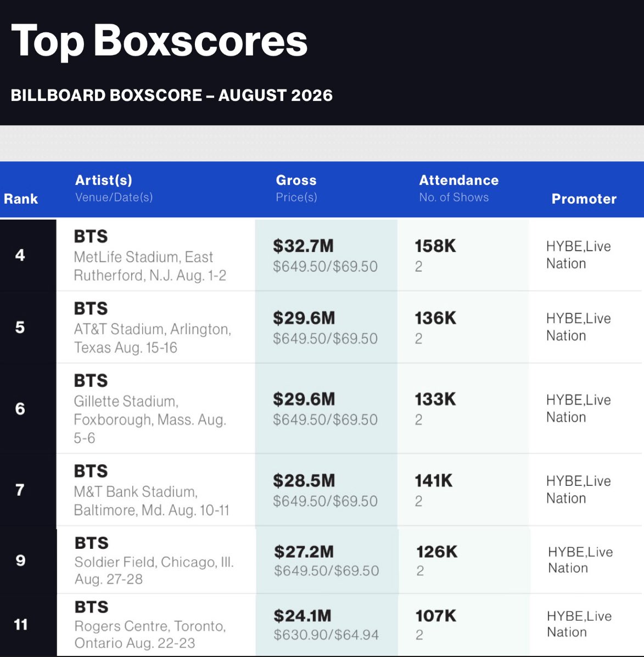This screenshot has width=644, height=657.
Task: Click the Attendance column header
Action: [x=459, y=180]
